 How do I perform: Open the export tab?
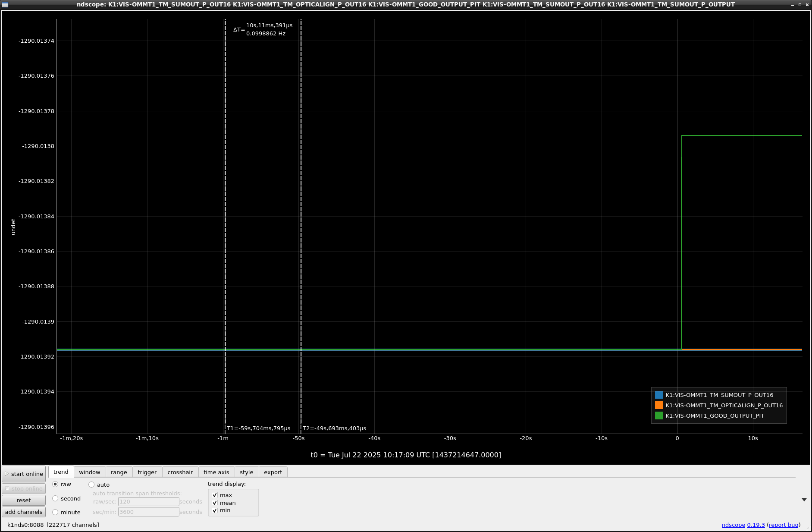tap(273, 472)
